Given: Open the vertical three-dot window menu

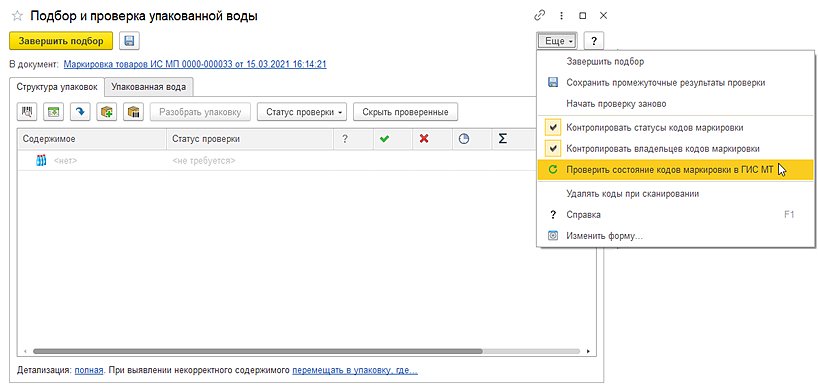Looking at the screenshot, I should click(x=561, y=16).
